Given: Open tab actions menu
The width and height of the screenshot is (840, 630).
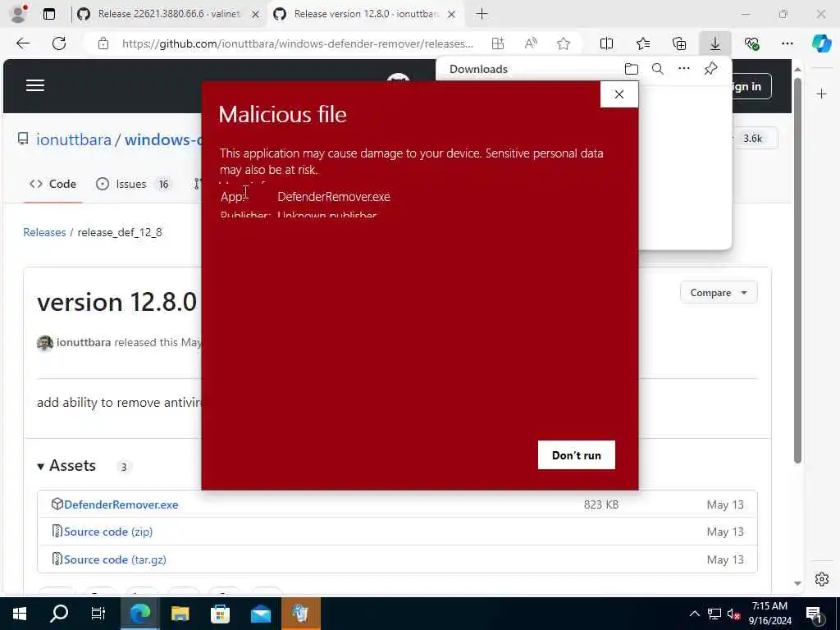Looking at the screenshot, I should coord(49,14).
